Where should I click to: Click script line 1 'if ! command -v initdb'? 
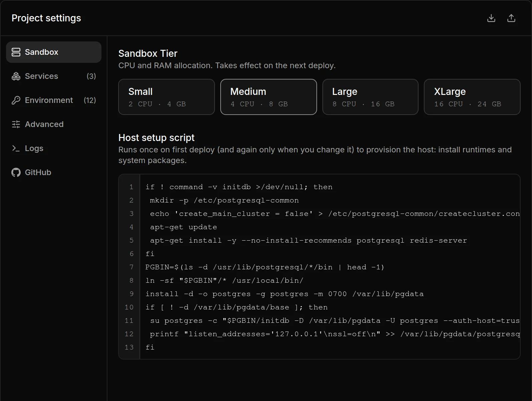239,187
